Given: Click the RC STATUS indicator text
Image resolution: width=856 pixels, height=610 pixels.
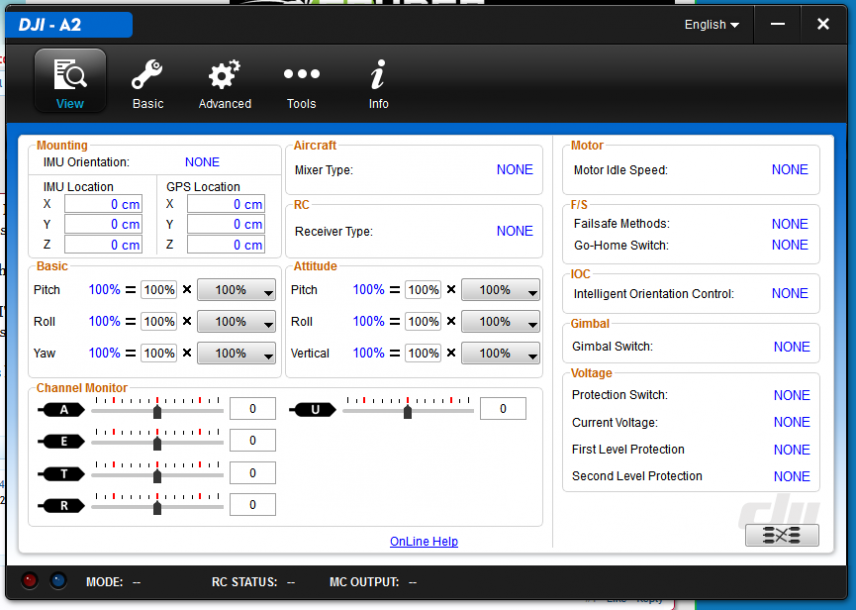Looking at the screenshot, I should [x=253, y=582].
